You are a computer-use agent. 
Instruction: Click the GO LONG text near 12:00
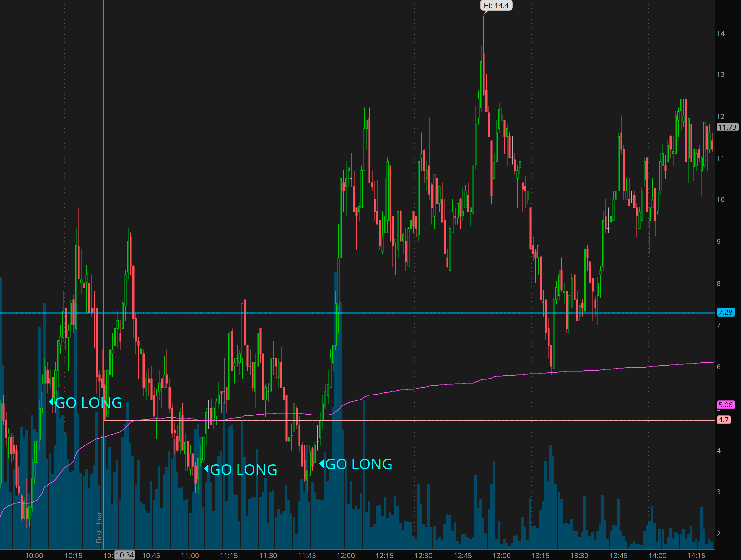(358, 464)
